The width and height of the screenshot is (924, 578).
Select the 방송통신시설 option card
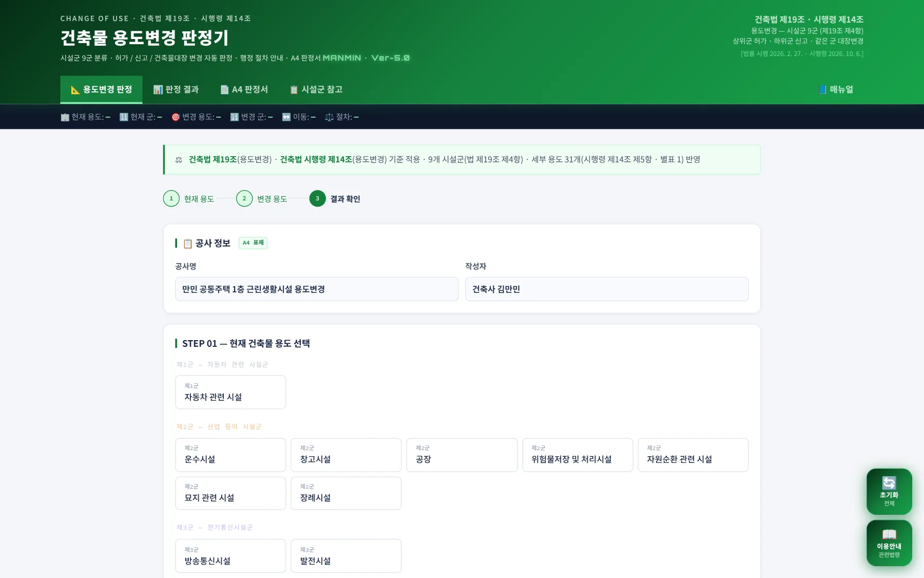(x=230, y=556)
